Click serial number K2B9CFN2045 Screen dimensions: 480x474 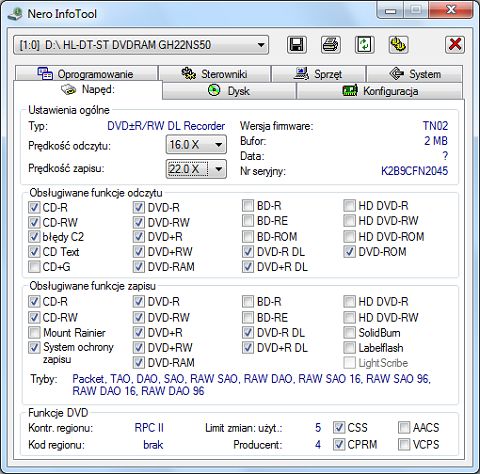[x=414, y=171]
